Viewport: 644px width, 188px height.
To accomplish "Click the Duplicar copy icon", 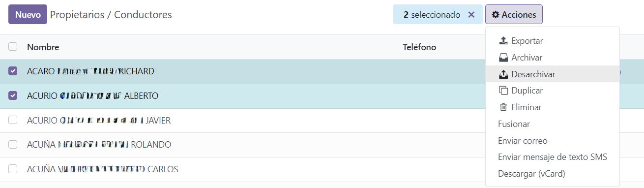I will 503,91.
